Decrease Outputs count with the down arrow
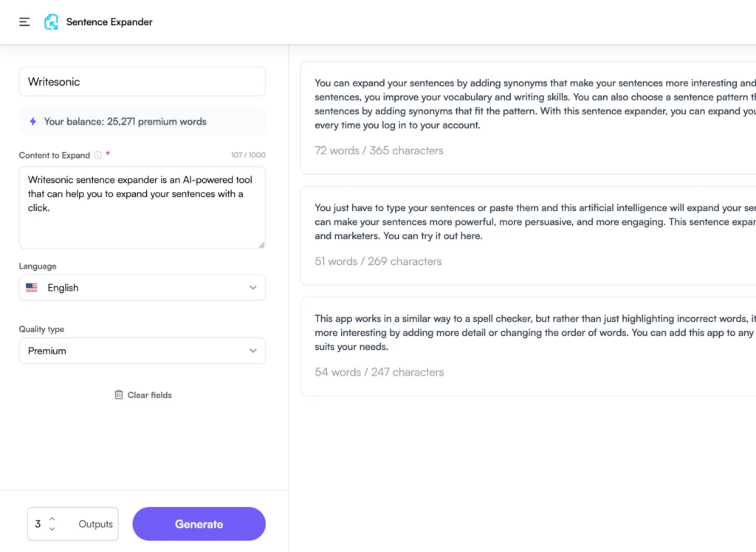 (x=52, y=528)
